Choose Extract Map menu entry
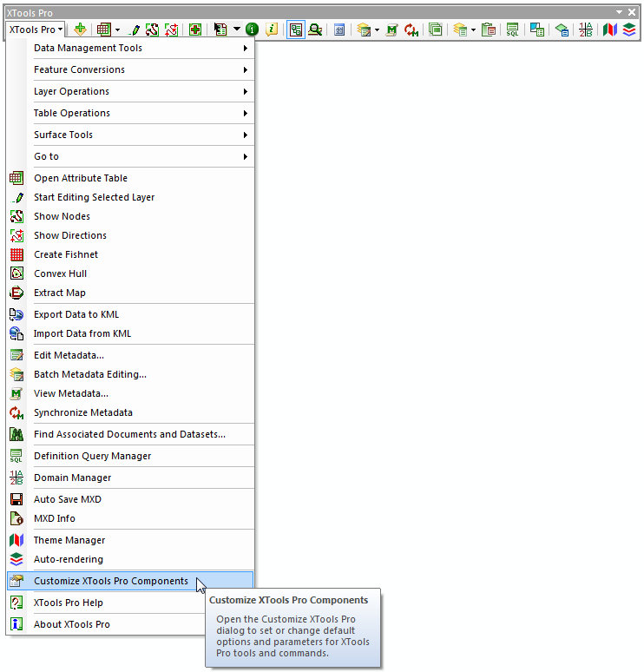644x672 pixels. pyautogui.click(x=131, y=293)
